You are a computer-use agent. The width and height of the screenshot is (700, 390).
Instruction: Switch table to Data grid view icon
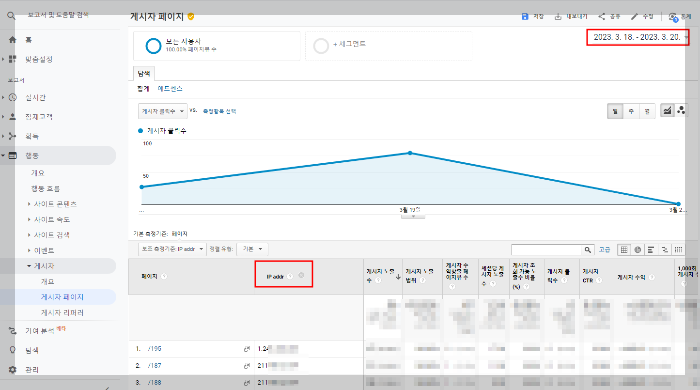pos(624,249)
